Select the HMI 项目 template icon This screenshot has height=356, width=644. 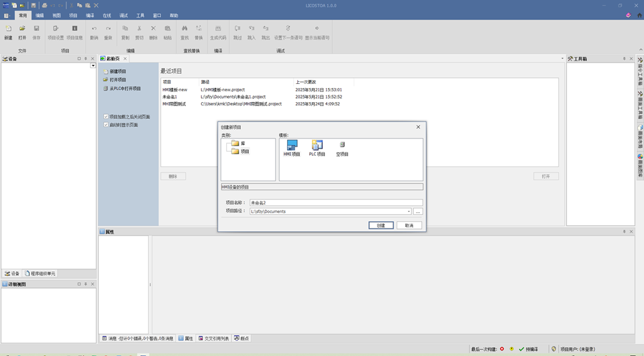[292, 145]
